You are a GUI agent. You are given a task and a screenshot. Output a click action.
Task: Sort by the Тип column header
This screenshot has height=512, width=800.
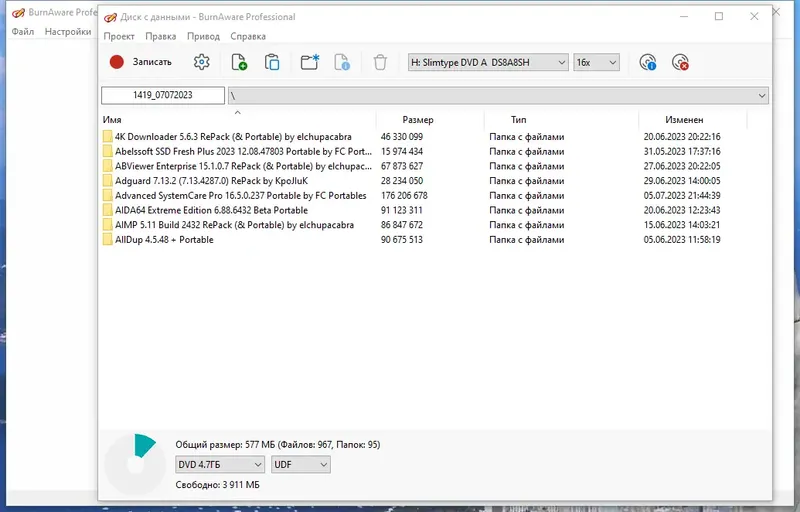coord(561,120)
